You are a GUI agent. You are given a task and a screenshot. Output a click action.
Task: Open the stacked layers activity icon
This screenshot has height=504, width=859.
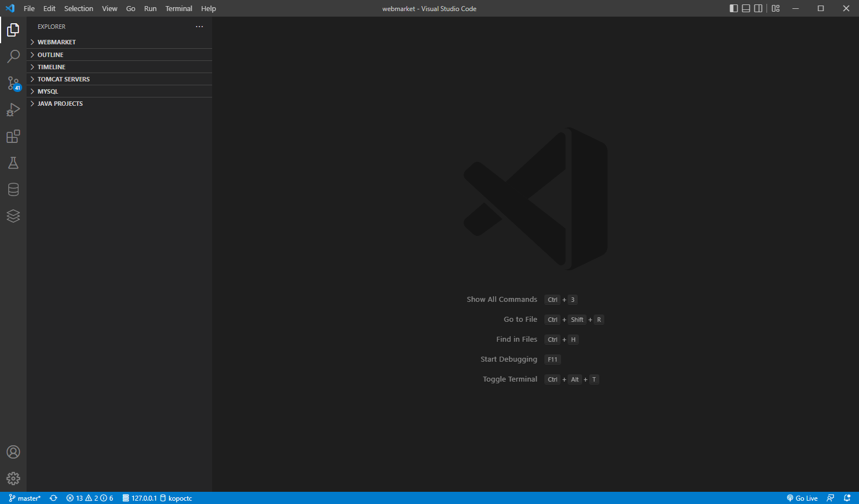[13, 216]
